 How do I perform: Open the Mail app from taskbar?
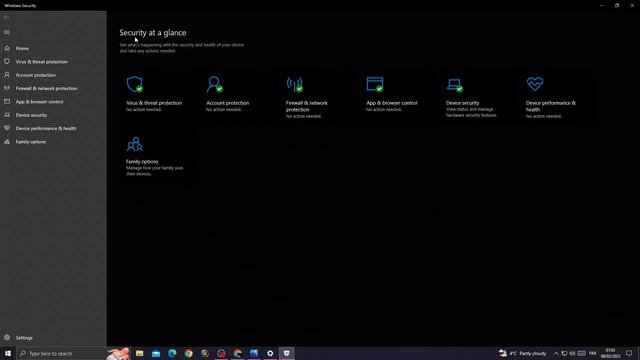pos(156,353)
